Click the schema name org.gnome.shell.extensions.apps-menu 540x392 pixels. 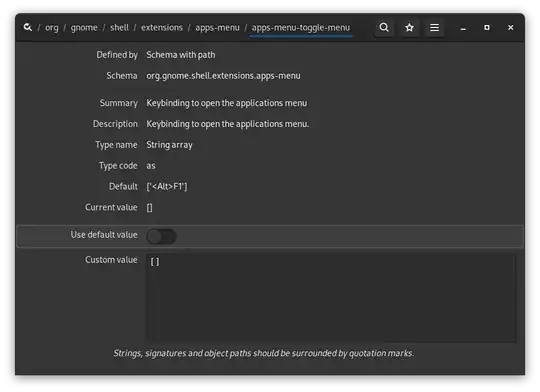223,76
